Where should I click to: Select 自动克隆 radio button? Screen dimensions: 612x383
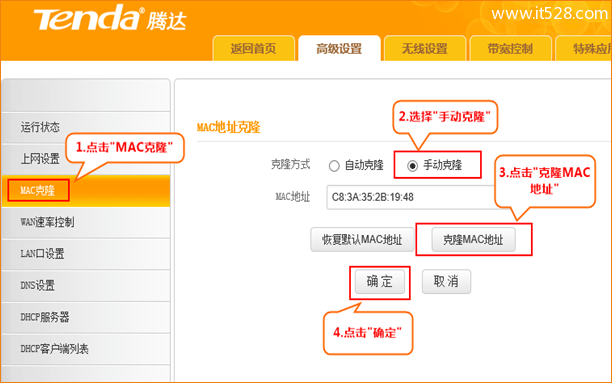click(x=334, y=166)
